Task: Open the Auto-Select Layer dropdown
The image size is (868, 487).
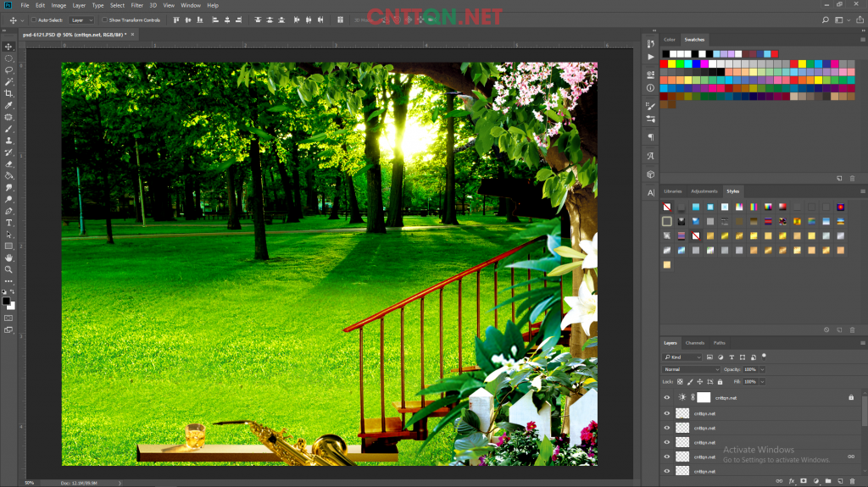Action: tap(81, 20)
